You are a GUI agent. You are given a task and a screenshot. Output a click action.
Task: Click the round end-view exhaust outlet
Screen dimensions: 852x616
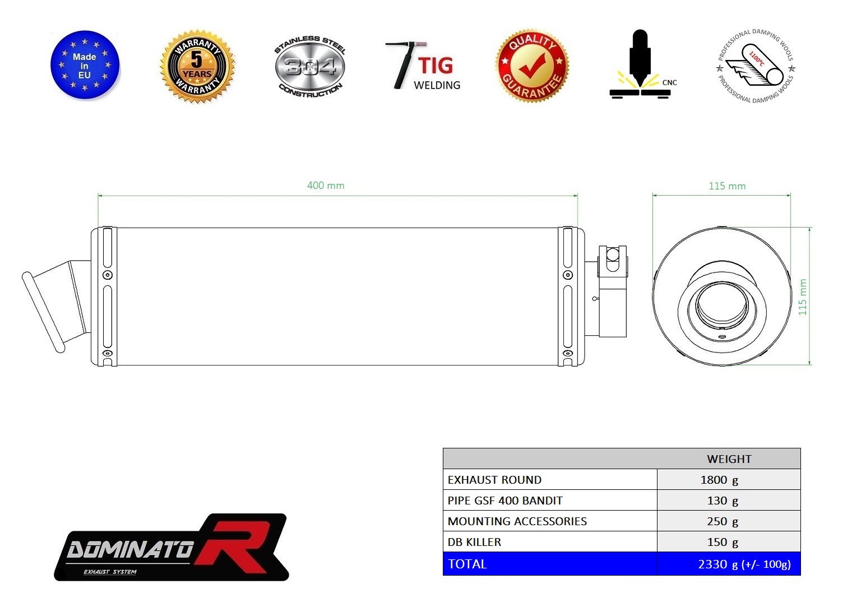722,296
